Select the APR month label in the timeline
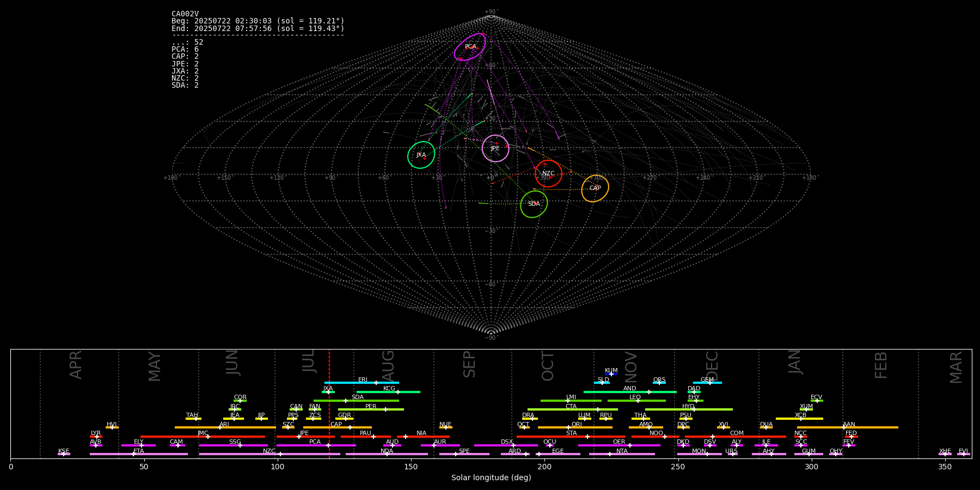Image resolution: width=980 pixels, height=490 pixels. coord(76,365)
